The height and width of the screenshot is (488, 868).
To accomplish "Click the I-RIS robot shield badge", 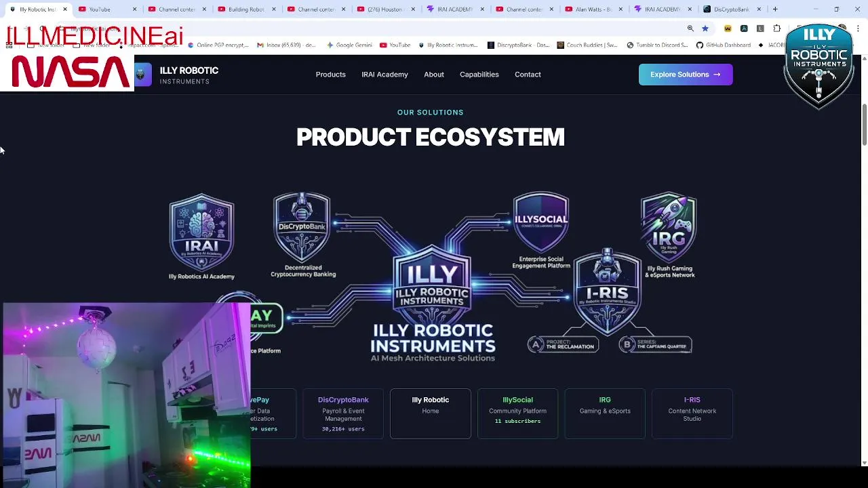I will (607, 291).
